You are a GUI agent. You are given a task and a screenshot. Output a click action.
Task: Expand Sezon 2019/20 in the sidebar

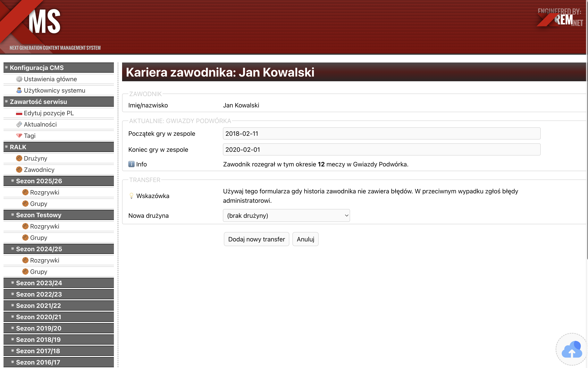[38, 328]
